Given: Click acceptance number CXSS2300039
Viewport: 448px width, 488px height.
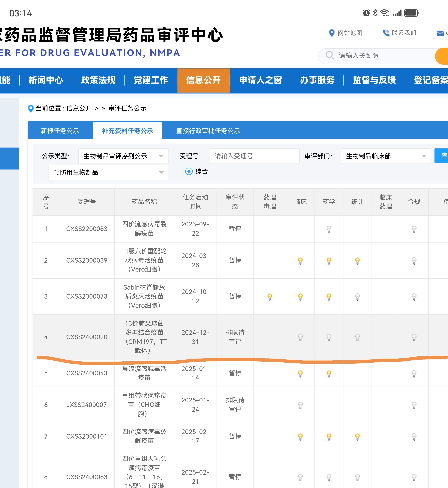Looking at the screenshot, I should [x=87, y=260].
